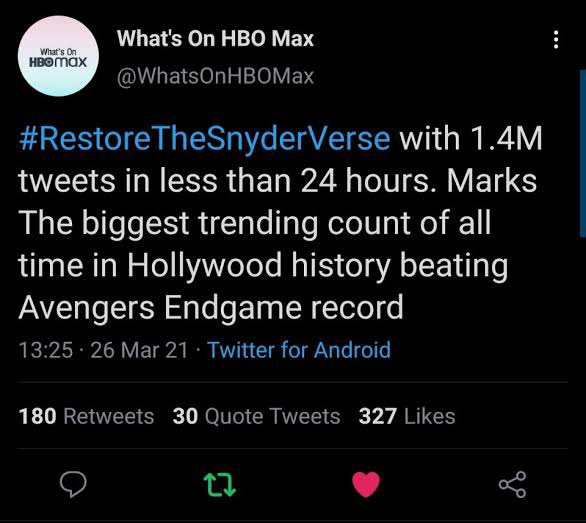Follow the #RestoreTheSnyderVerse hashtag
The height and width of the screenshot is (523, 586).
click(x=204, y=139)
